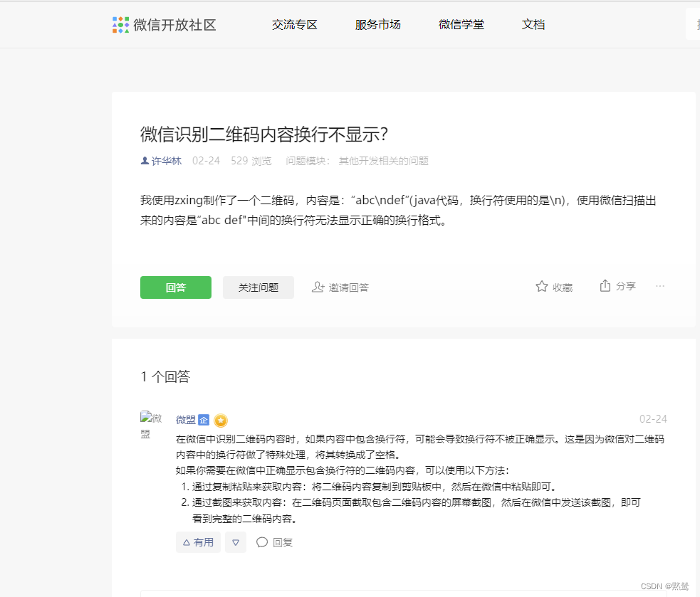Click the 529 浏览 view count
Viewport: 700px width, 597px height.
pyautogui.click(x=251, y=161)
